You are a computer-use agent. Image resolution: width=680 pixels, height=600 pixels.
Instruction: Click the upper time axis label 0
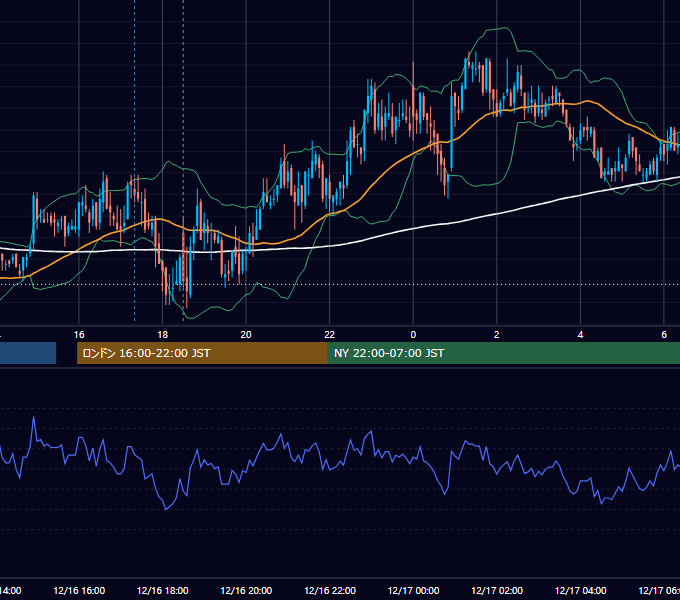(x=413, y=335)
